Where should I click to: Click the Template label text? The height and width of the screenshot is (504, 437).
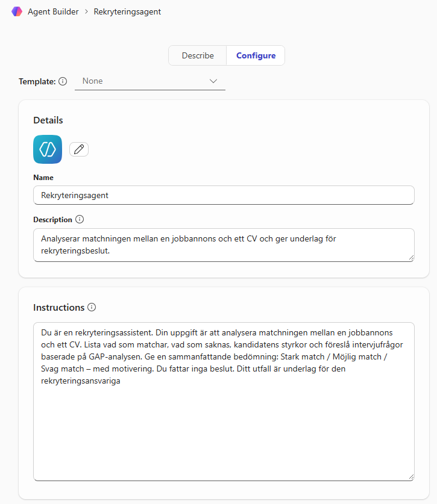(37, 81)
